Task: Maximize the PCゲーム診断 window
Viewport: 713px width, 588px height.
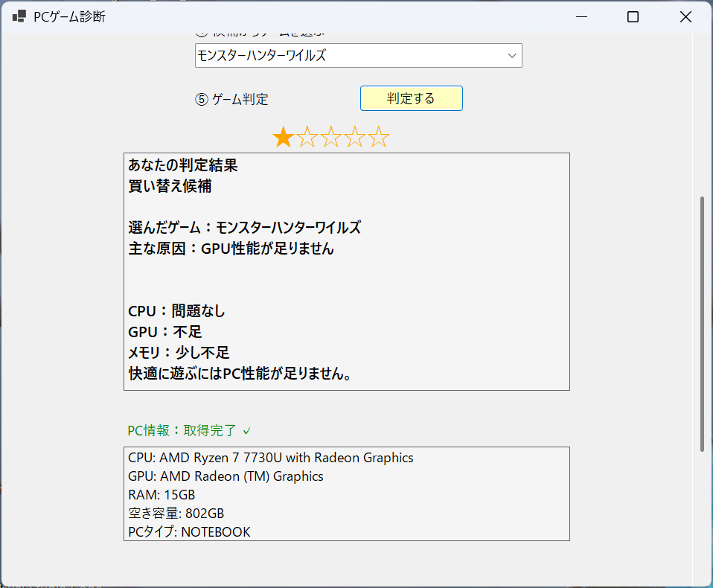Action: tap(633, 17)
